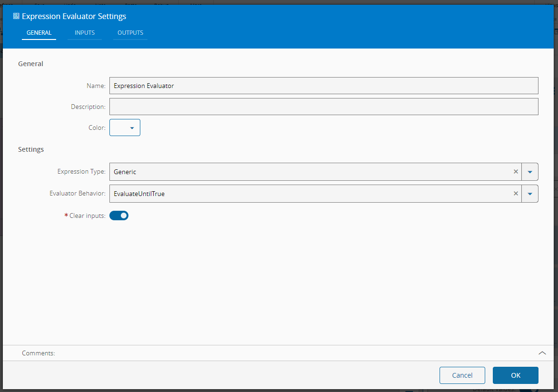Click the Generic value in Expression Type
The image size is (558, 392).
coord(125,172)
